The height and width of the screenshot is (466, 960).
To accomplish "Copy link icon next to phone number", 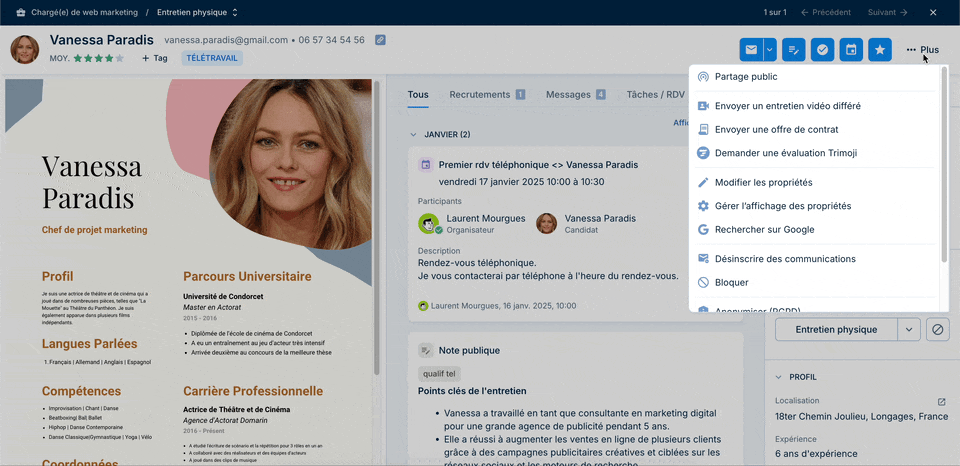I will [380, 40].
